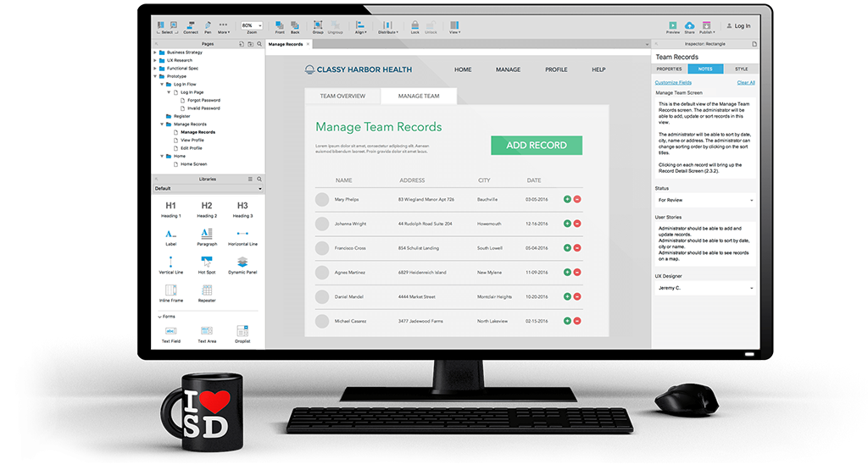The height and width of the screenshot is (470, 868).
Task: Click the Unlock icon
Action: 431,27
